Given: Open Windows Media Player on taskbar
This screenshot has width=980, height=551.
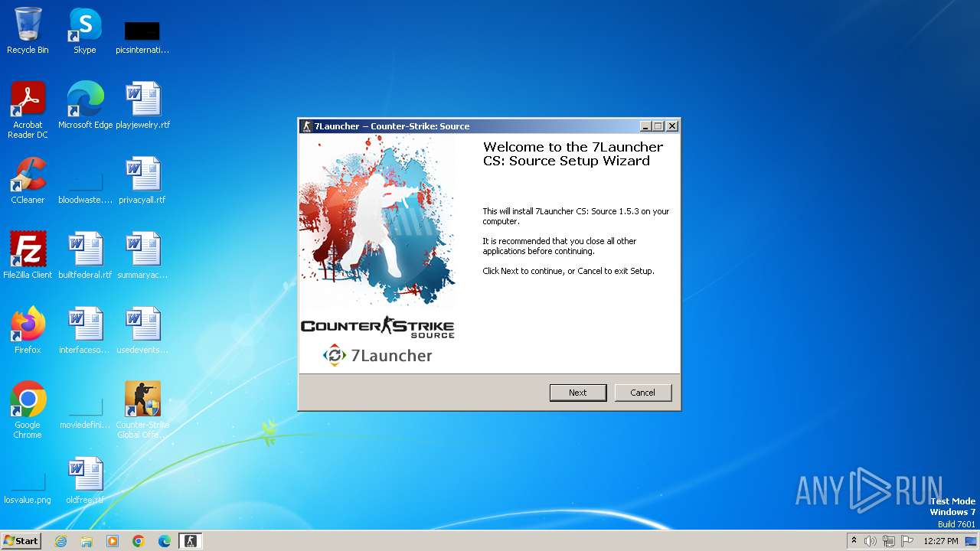Looking at the screenshot, I should (x=113, y=541).
